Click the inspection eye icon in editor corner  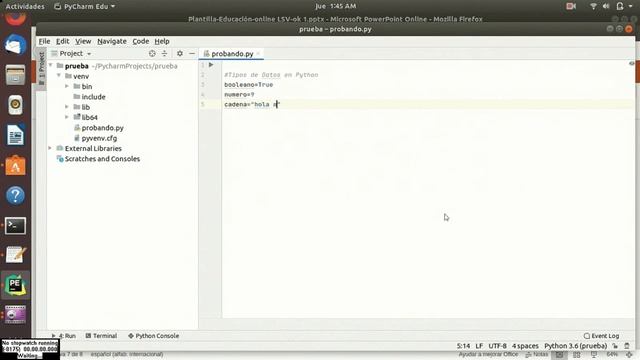tap(631, 64)
